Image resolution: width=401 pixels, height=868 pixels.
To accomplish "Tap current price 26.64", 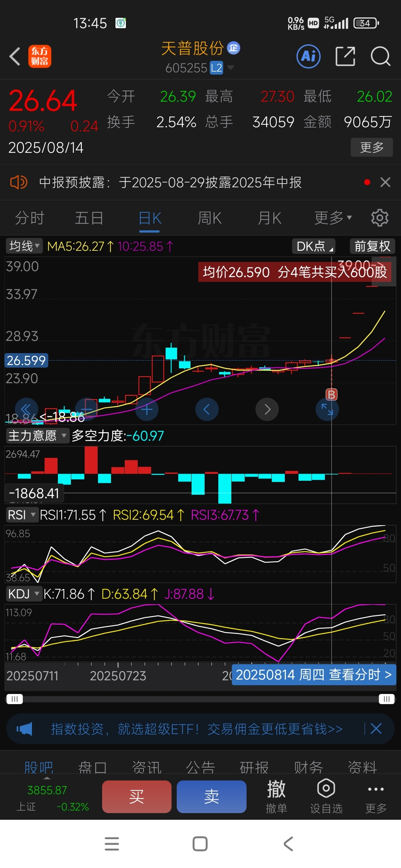I will (43, 101).
